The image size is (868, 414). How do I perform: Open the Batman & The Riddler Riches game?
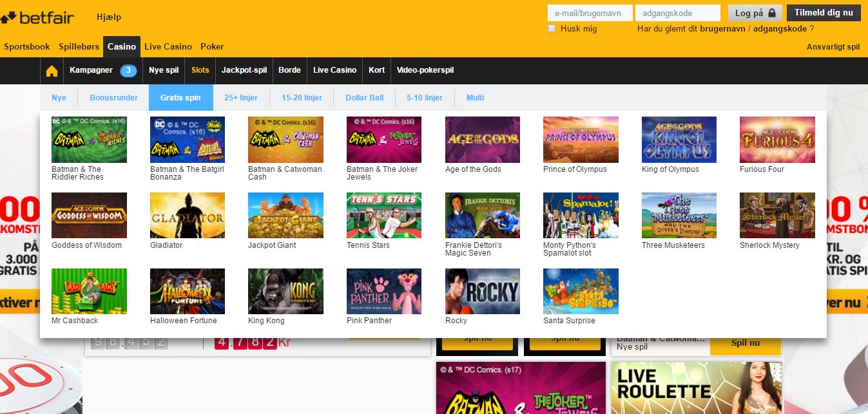coord(89,140)
